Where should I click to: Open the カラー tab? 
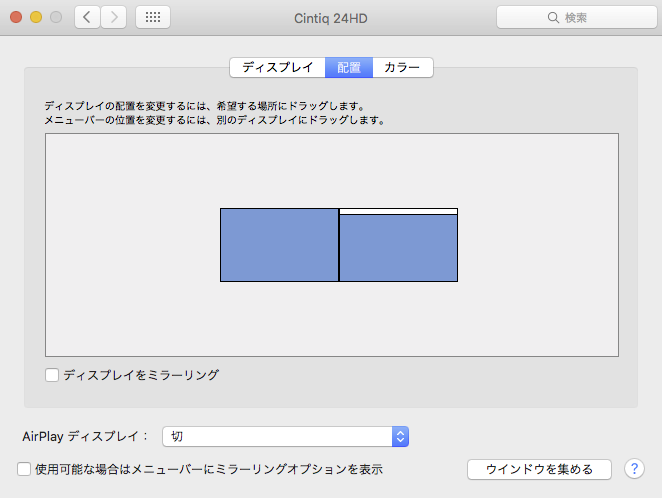click(x=402, y=68)
